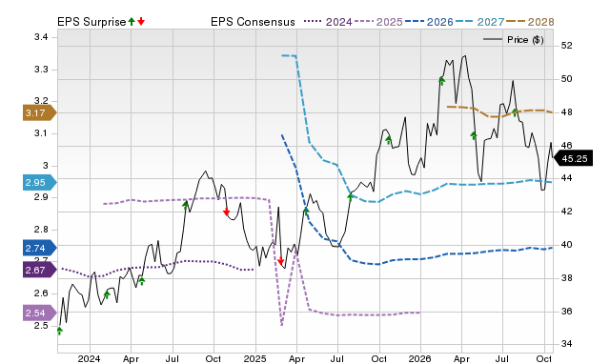Click the 34 price axis label
This screenshot has width=610, height=364.
click(567, 344)
